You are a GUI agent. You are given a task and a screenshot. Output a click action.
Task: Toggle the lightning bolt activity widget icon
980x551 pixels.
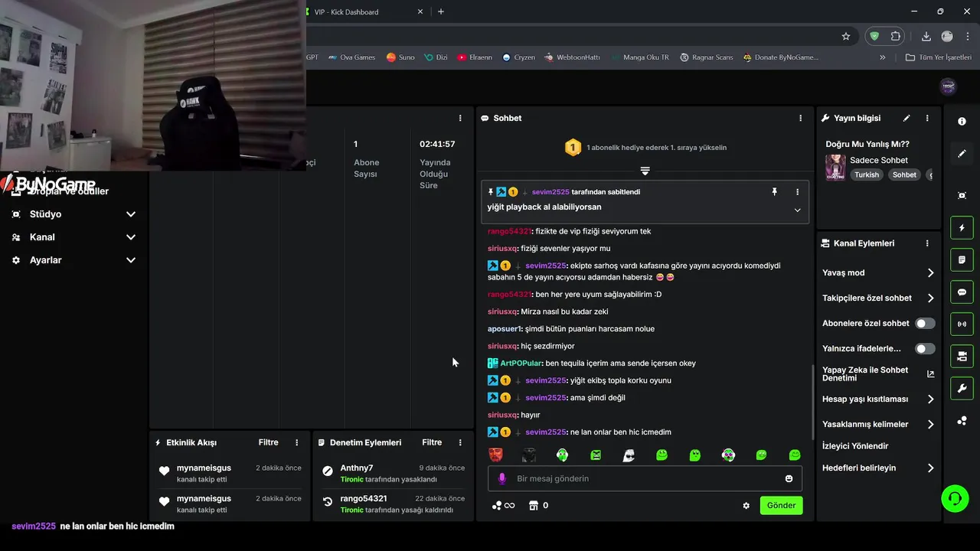(x=962, y=228)
